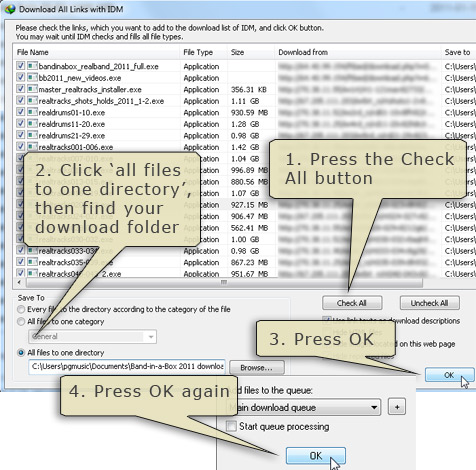Select file name master_realtracks_installer.exe

(x=90, y=90)
